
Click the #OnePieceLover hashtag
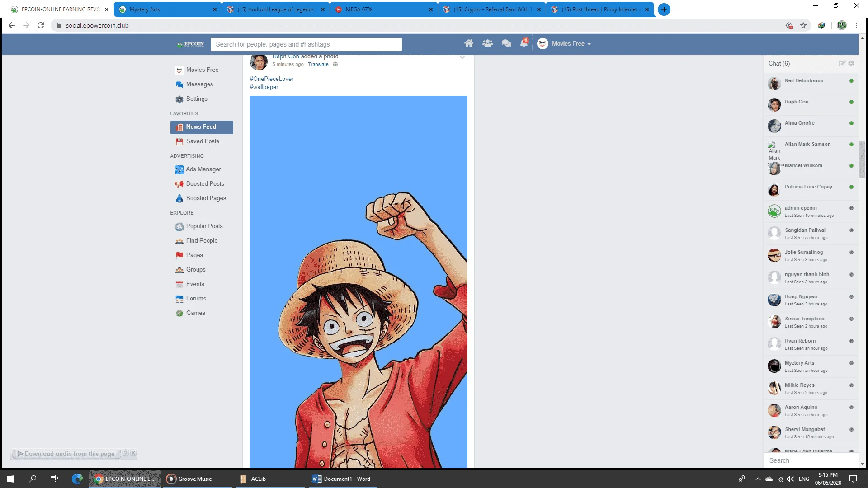click(271, 79)
